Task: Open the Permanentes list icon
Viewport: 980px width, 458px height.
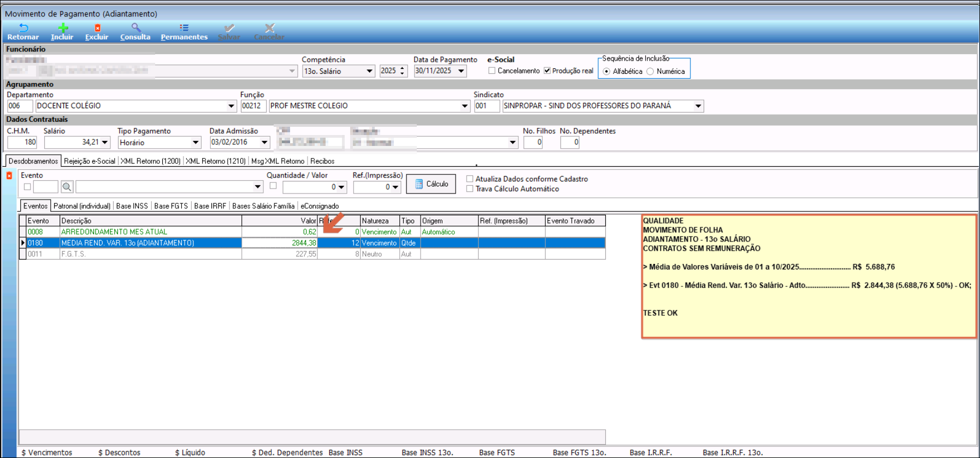Action: click(x=184, y=28)
